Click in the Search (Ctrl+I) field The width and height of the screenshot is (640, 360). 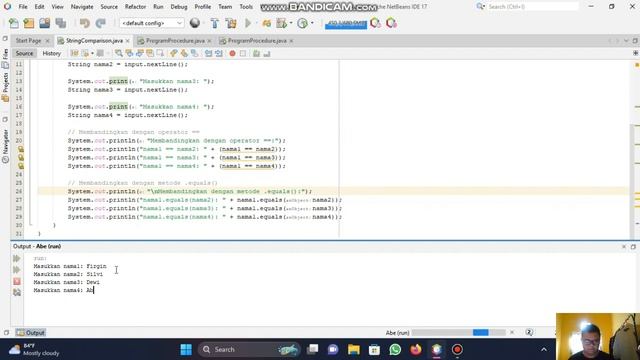(x=533, y=7)
